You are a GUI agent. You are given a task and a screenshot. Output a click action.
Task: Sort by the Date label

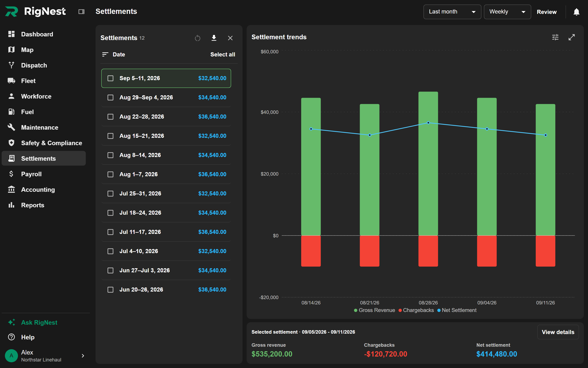(119, 55)
